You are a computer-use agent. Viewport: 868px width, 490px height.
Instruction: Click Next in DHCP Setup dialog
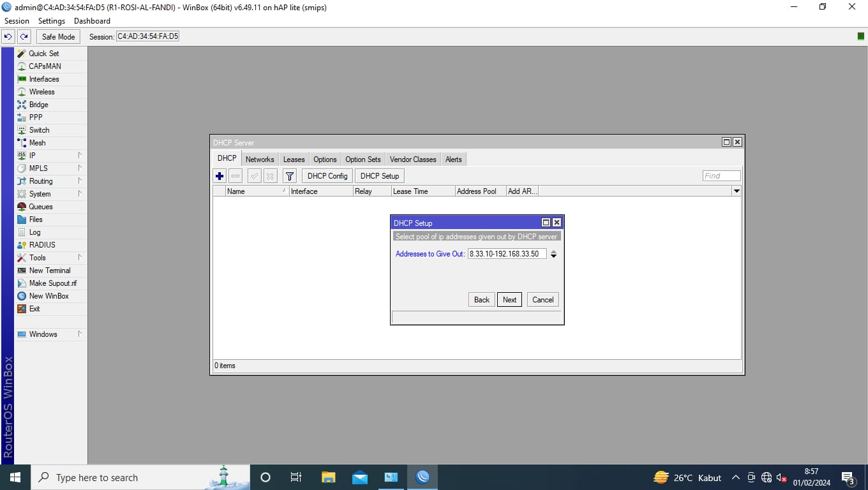coord(509,300)
